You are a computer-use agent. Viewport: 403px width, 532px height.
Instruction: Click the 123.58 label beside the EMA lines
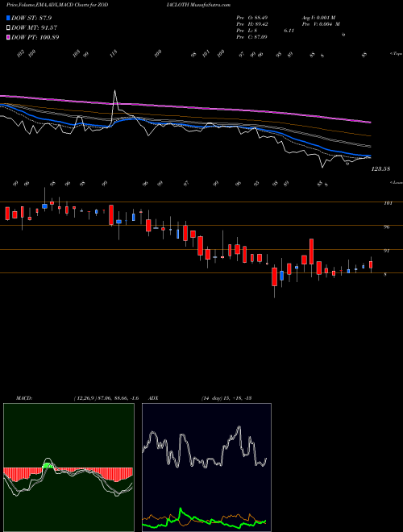click(380, 168)
